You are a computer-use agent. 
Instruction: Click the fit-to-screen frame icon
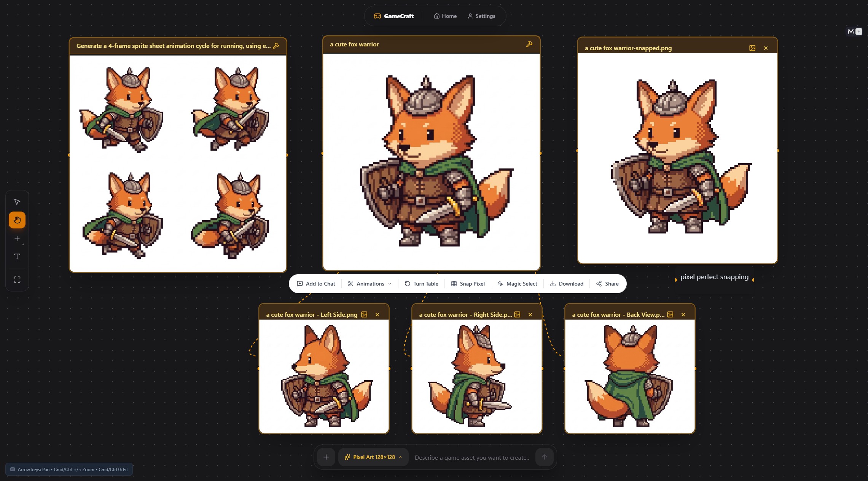(x=17, y=280)
